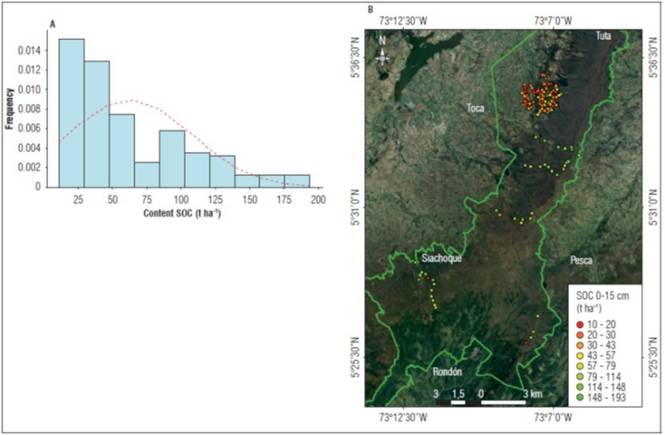Screen dimensions: 665x435
Task: Click the Rondón label on the map
Action: (448, 372)
